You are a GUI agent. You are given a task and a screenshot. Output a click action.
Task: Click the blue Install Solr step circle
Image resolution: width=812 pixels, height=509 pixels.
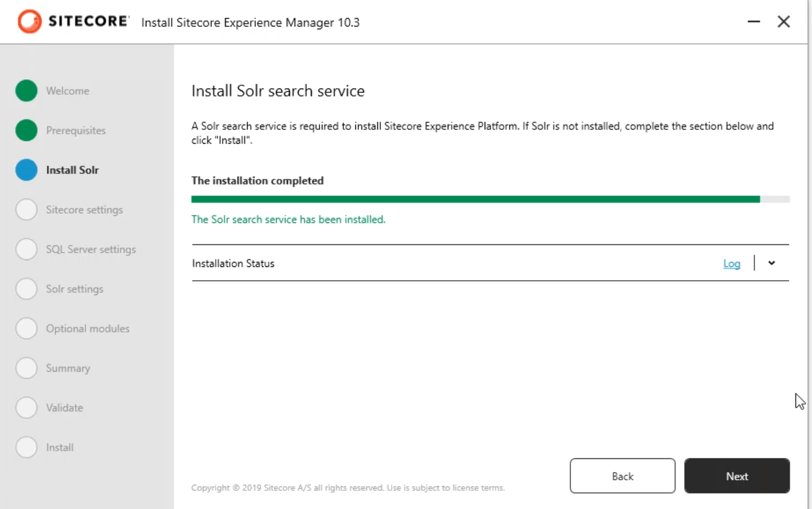point(26,170)
